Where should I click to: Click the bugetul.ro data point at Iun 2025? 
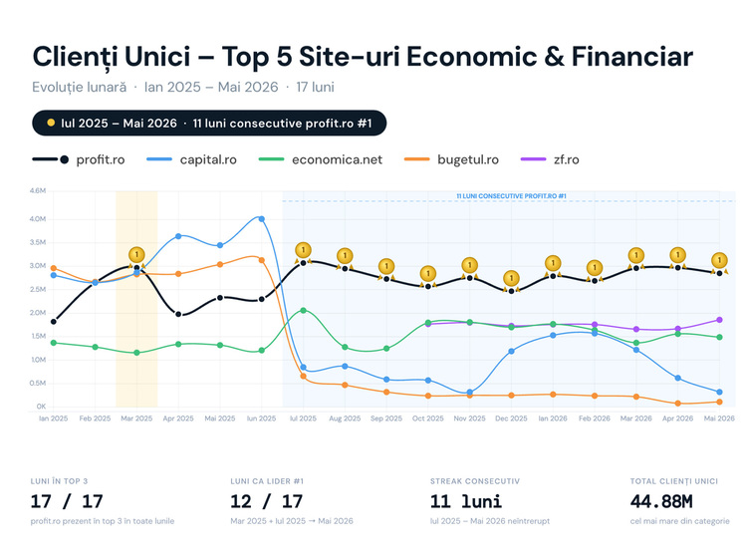point(262,260)
